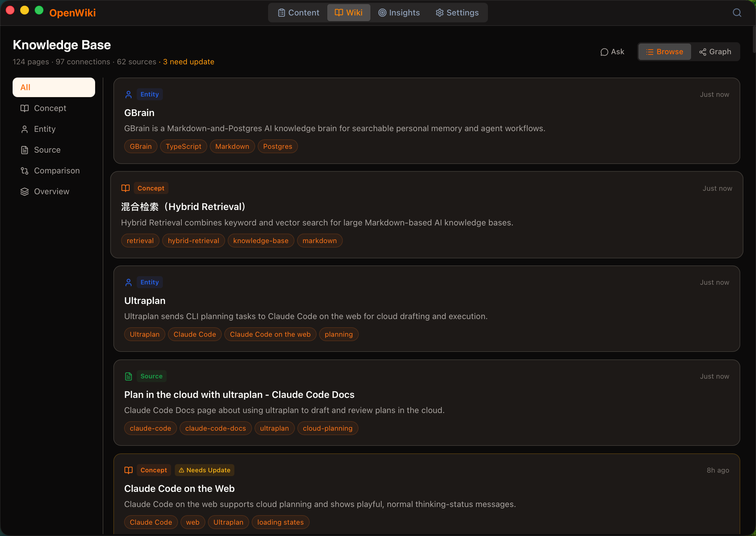Click the Concept book icon in sidebar
The image size is (756, 536).
click(24, 108)
